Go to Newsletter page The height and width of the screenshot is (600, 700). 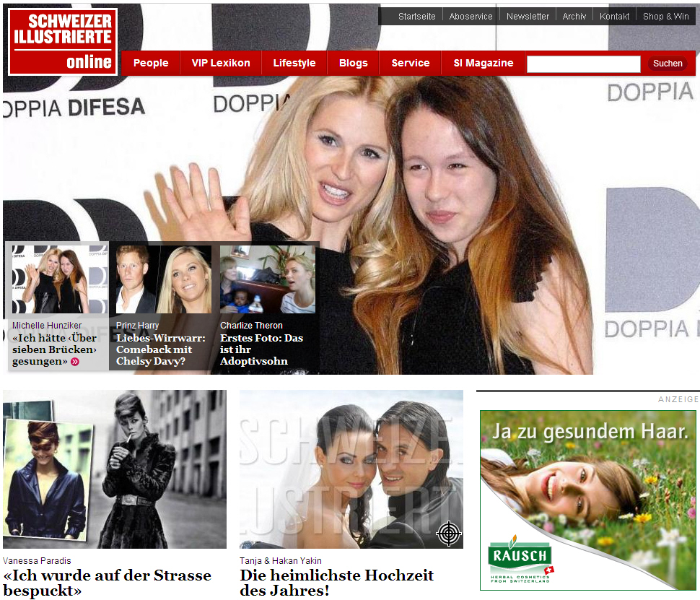pyautogui.click(x=528, y=17)
